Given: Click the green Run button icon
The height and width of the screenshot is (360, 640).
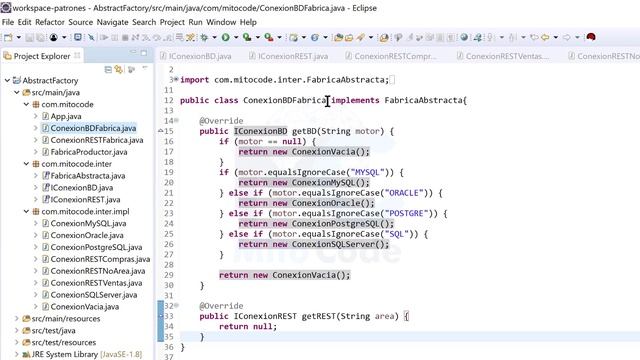Looking at the screenshot, I should pos(225,38).
